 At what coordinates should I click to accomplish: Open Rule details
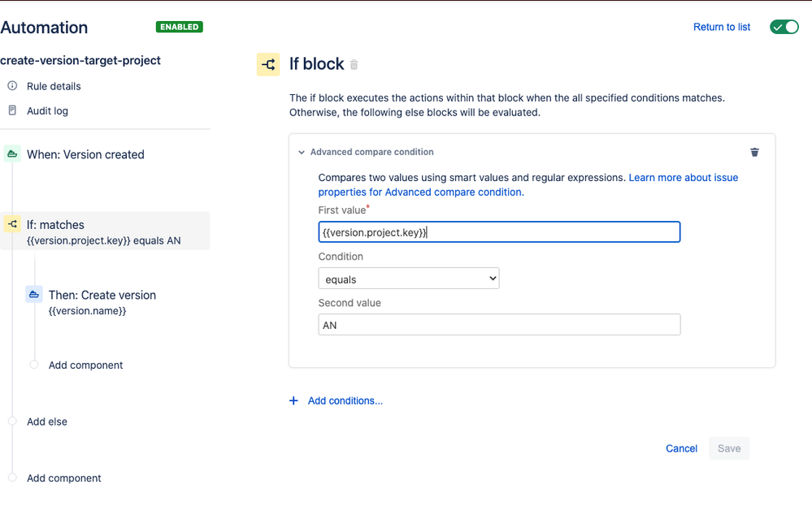tap(54, 86)
